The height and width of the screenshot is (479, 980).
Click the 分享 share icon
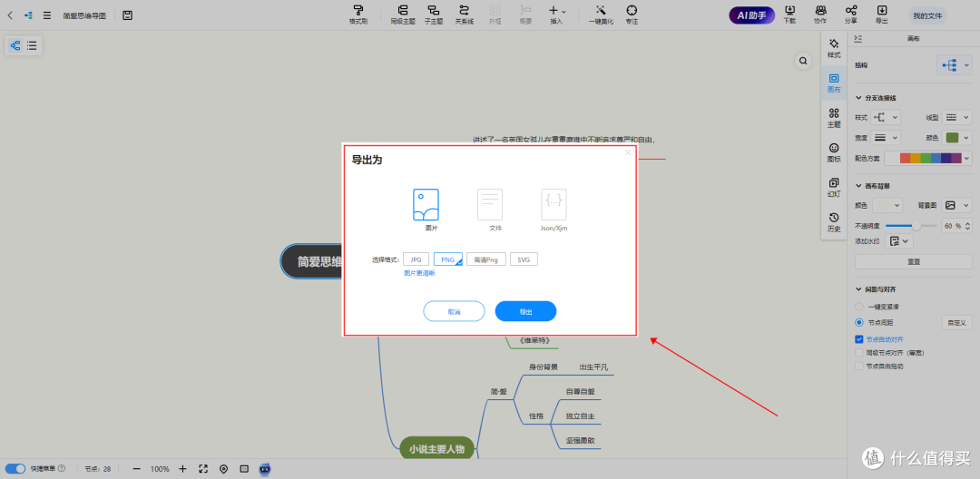click(x=850, y=15)
